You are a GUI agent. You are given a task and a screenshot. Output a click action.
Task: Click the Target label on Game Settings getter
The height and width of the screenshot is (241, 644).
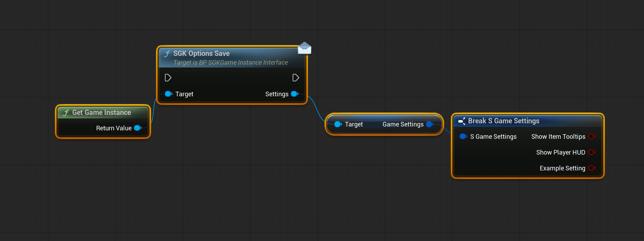[354, 124]
